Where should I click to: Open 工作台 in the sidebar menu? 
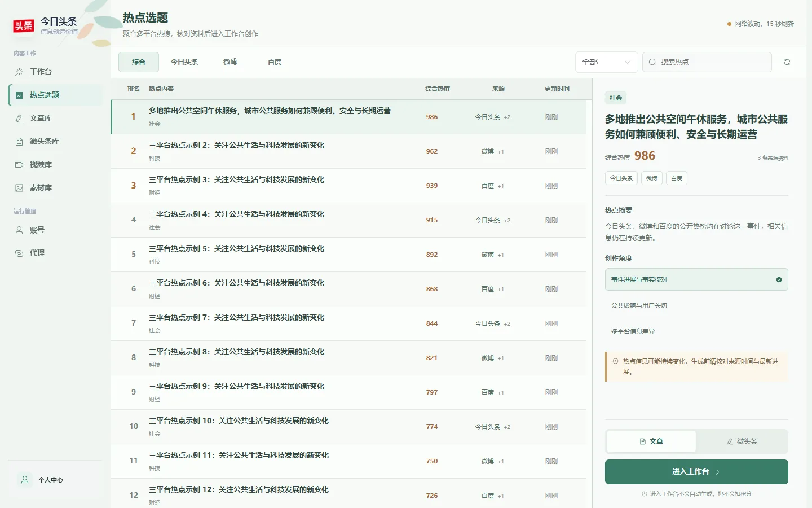tap(55, 72)
